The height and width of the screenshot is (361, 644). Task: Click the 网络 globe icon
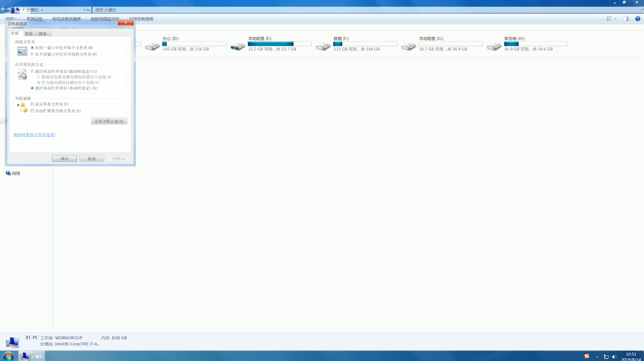tap(8, 173)
